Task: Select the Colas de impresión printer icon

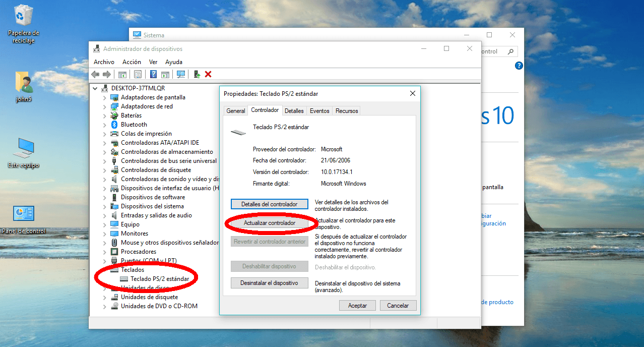Action: [114, 134]
